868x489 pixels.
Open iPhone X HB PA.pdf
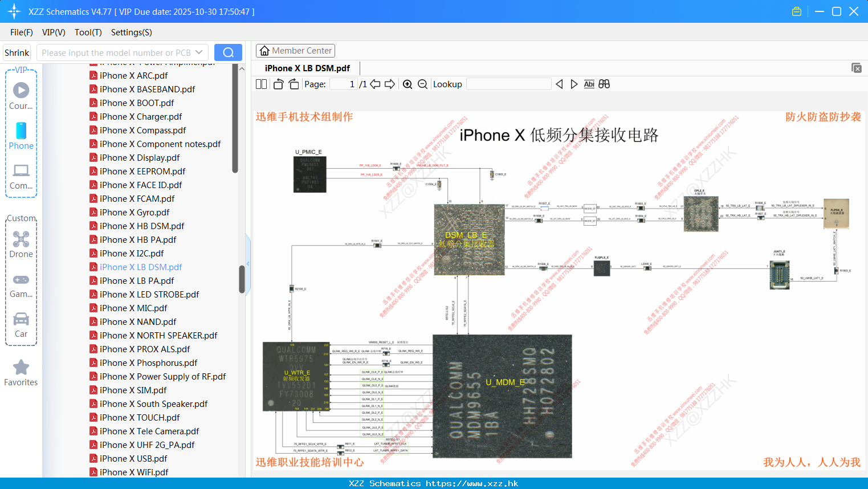point(138,240)
